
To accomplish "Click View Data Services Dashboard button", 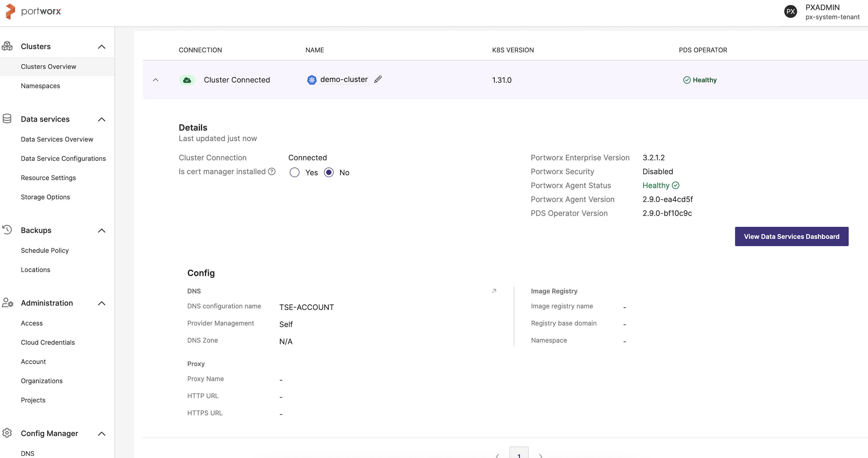I will coord(791,237).
